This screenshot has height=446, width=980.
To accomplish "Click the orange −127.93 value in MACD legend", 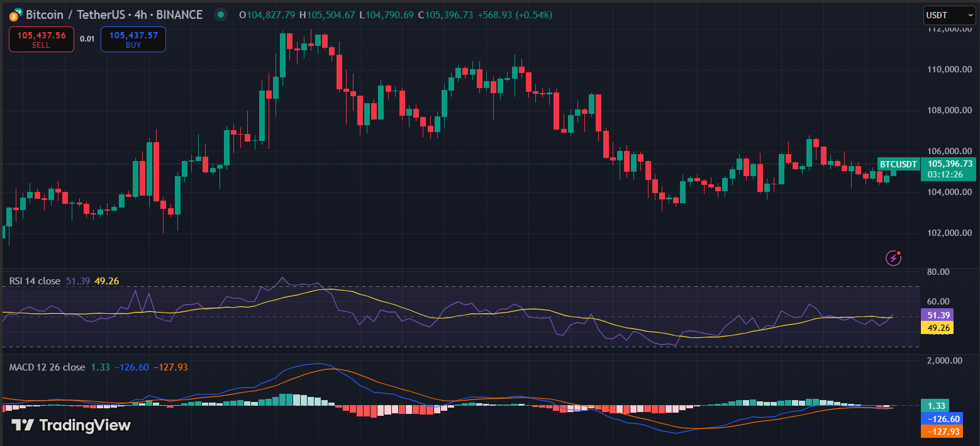I will click(x=170, y=367).
